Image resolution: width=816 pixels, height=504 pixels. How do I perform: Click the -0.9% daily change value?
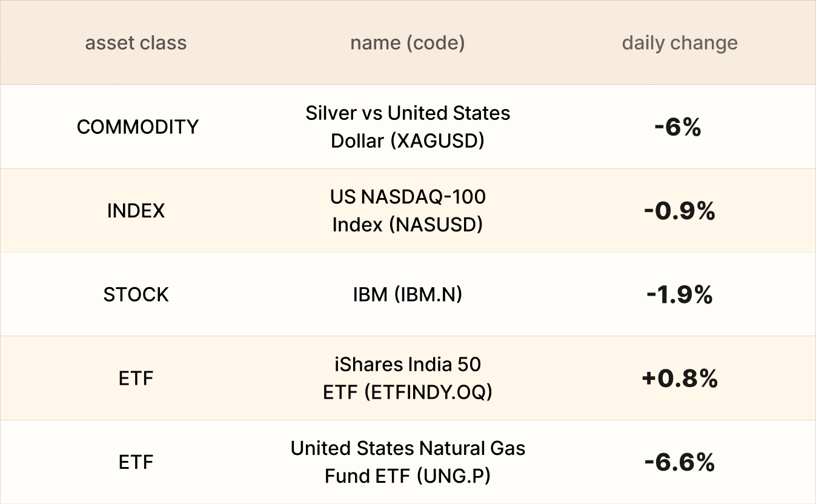coord(679,211)
